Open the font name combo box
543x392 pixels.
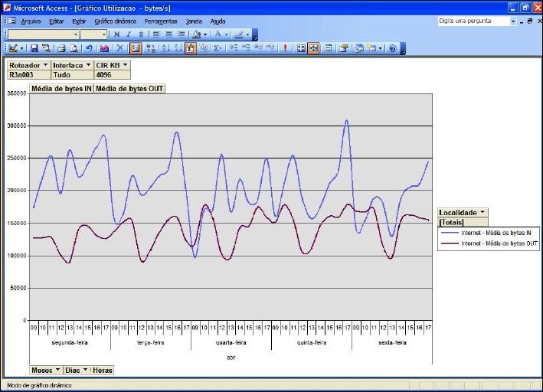coord(44,34)
